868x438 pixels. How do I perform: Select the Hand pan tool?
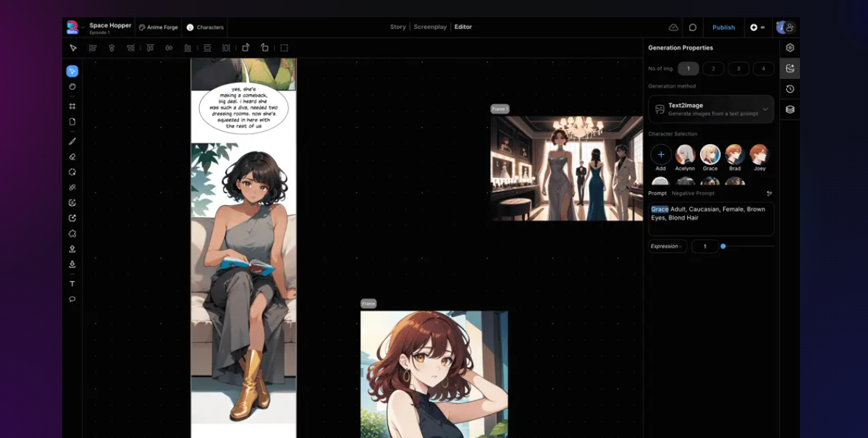tap(72, 86)
